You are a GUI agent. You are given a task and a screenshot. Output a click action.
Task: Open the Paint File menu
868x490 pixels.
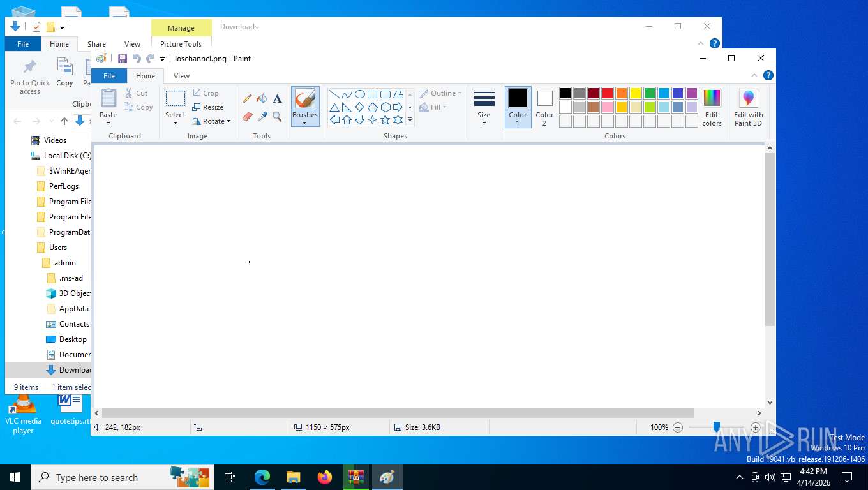click(109, 76)
